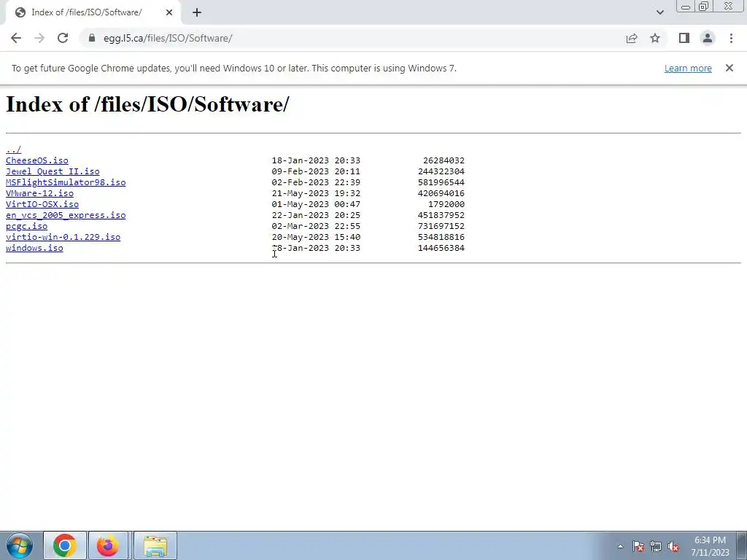Viewport: 747px width, 560px height.
Task: Click the date 22-Jan-2023 20:25
Action: click(x=316, y=215)
